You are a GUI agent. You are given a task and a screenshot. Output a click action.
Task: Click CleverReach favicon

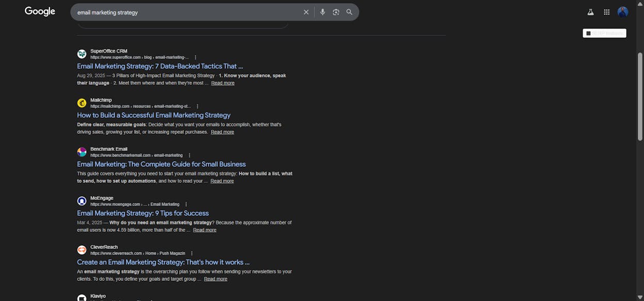82,250
